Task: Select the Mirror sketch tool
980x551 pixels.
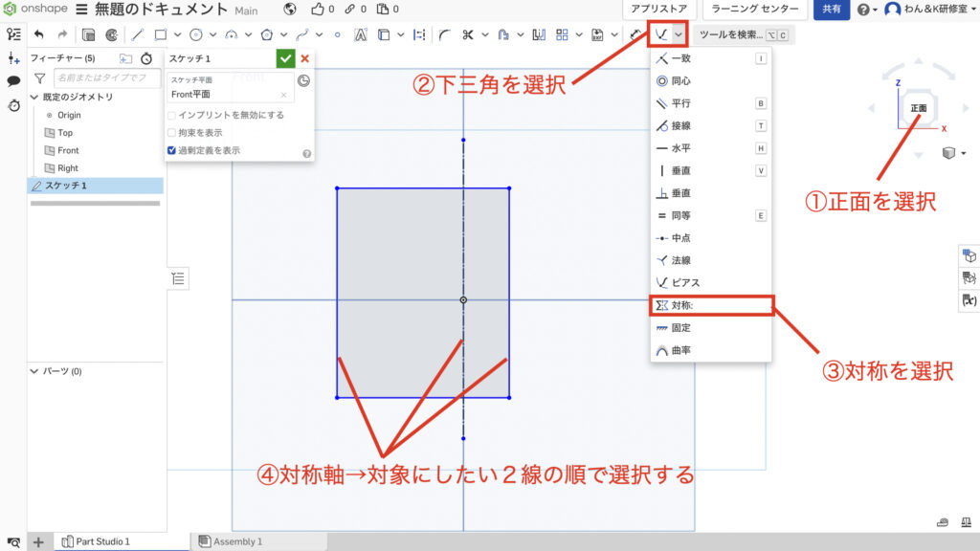Action: click(539, 35)
